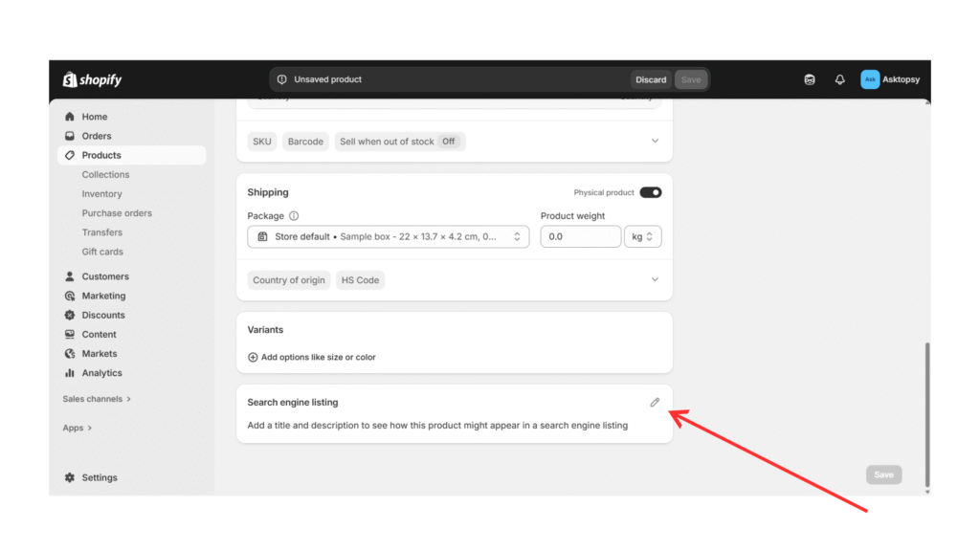Toggle the Physical product switch
The width and height of the screenshot is (980, 551).
[x=650, y=192]
